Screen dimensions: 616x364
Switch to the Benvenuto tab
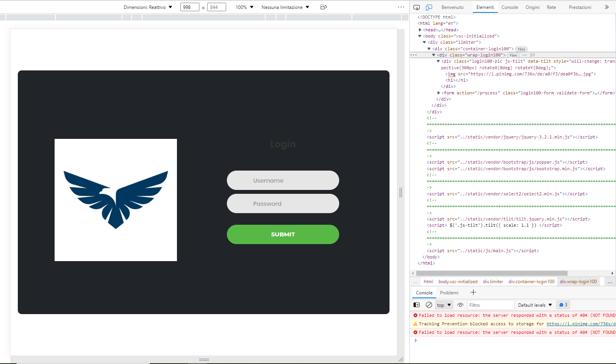click(x=452, y=7)
